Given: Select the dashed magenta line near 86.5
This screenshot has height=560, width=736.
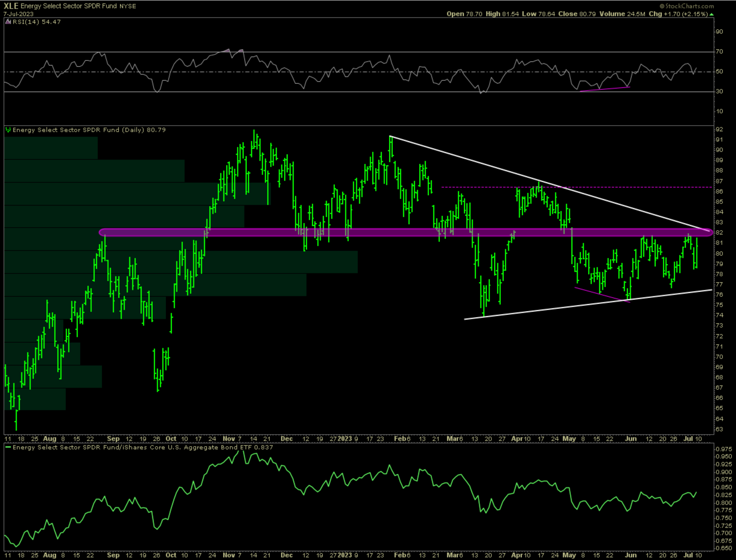Looking at the screenshot, I should [x=577, y=187].
